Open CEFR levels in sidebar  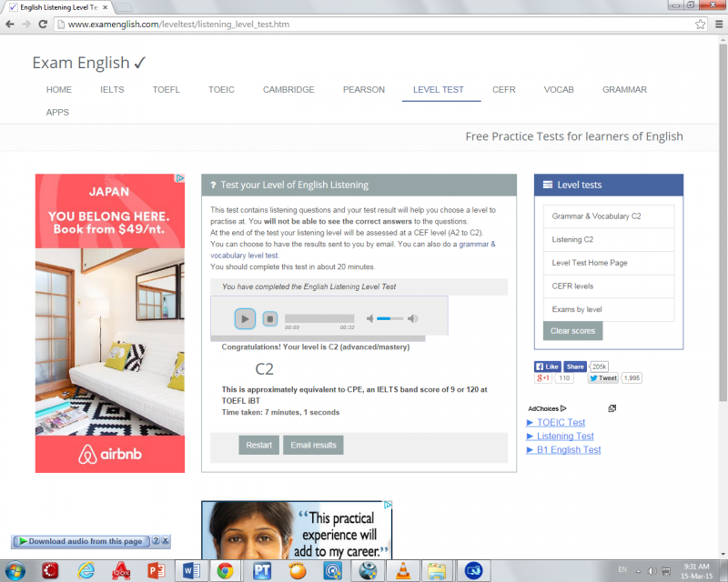pos(609,286)
